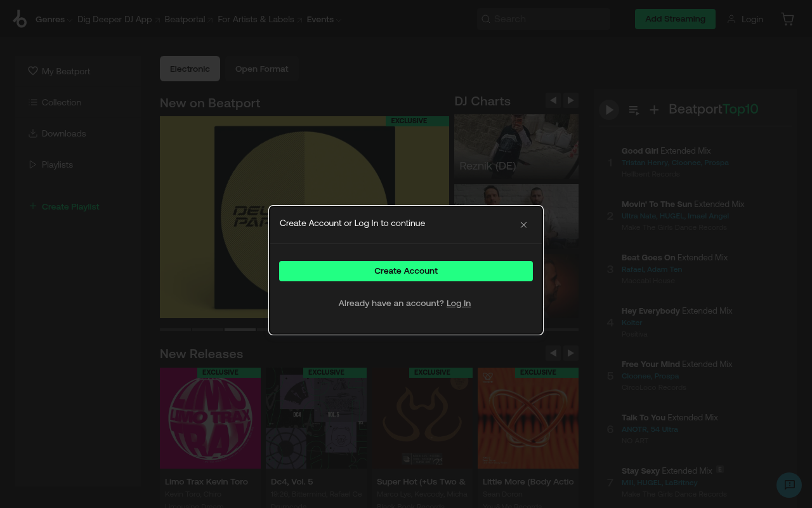Switch to the Electronic tab
This screenshot has width=812, height=508.
[190, 69]
